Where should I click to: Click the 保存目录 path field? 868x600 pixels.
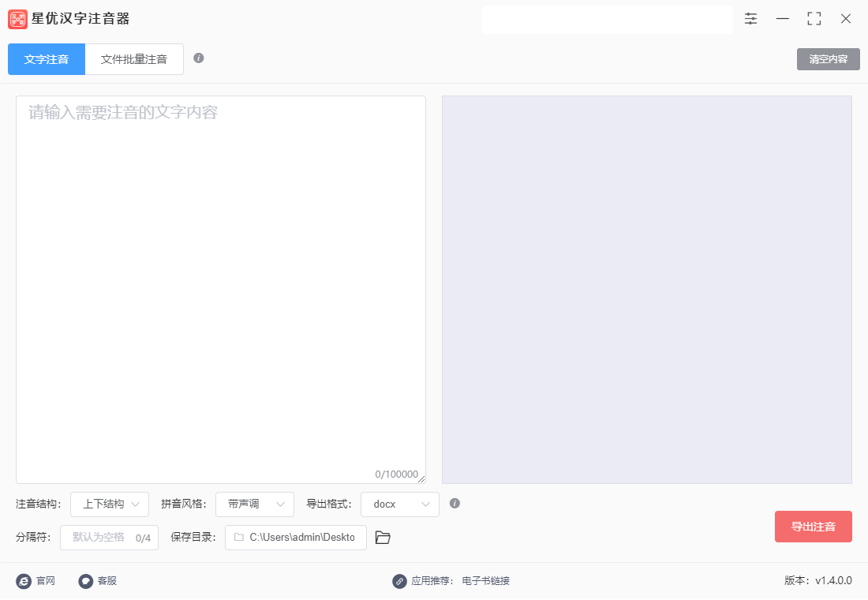[296, 538]
